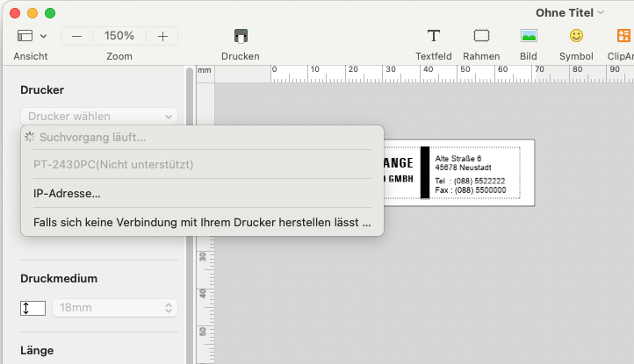Minimize the window with the yellow button
Screen dimensions: 634x364
32,13
